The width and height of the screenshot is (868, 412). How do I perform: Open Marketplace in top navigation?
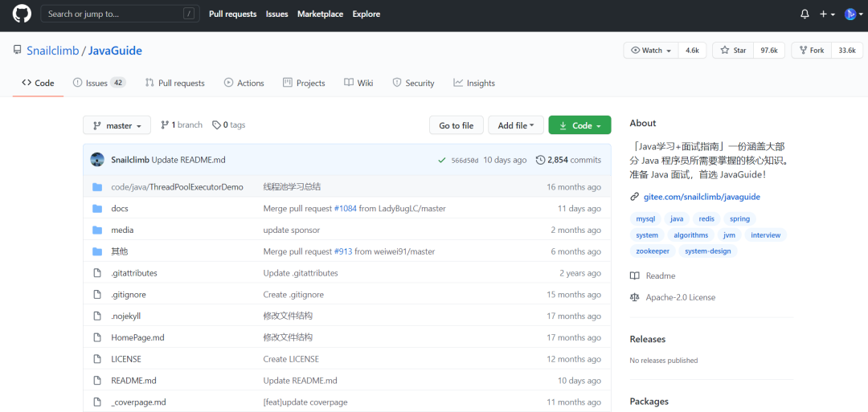tap(320, 14)
